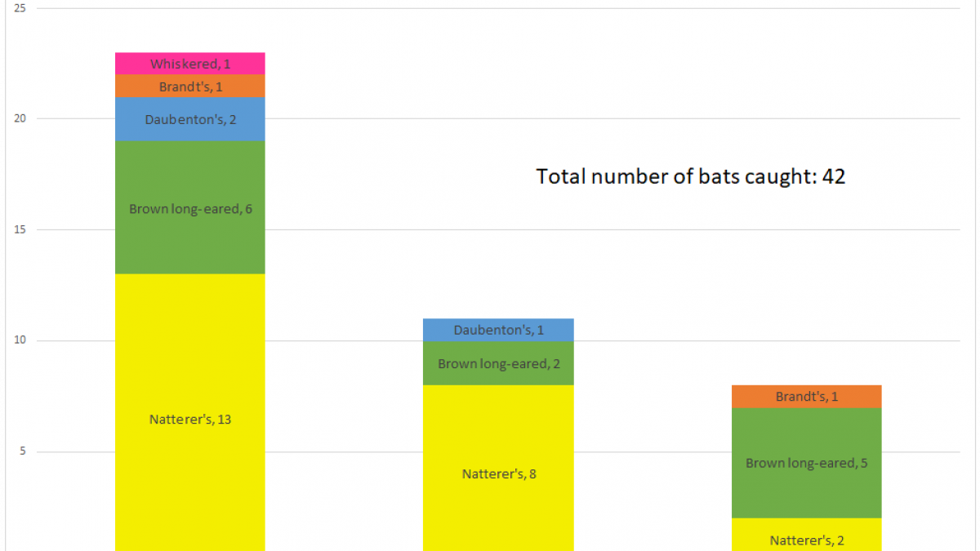Viewport: 980px width, 551px height.
Task: Click the y-axis label 10
Action: (20, 341)
